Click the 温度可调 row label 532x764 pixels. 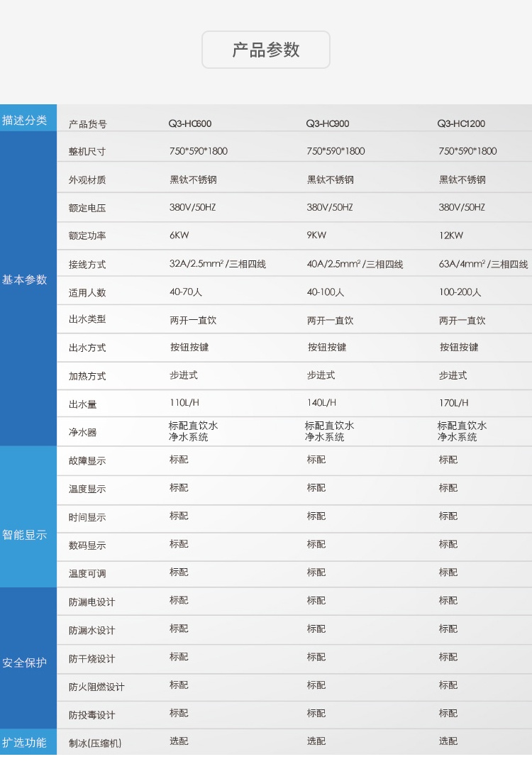pos(87,574)
